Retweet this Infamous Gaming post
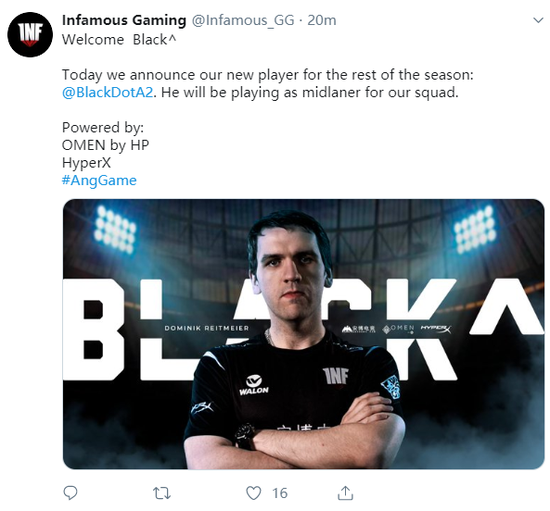 (x=162, y=493)
